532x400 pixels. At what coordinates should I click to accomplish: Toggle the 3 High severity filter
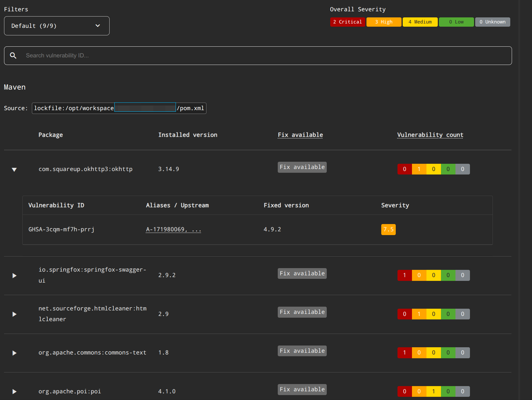point(384,22)
